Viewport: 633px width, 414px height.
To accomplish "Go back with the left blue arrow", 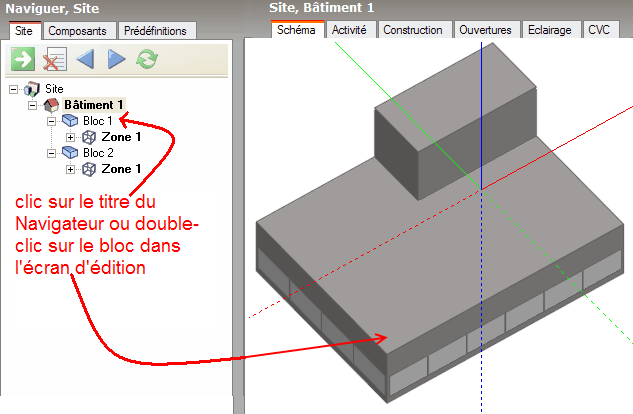I will (x=85, y=60).
